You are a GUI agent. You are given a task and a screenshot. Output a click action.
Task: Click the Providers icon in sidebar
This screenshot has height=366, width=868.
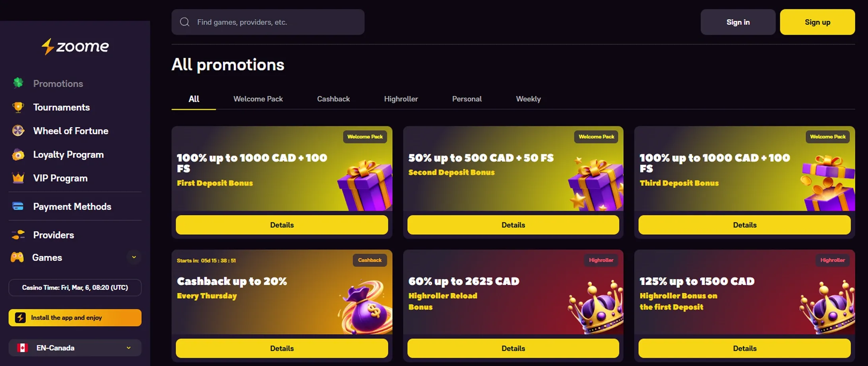[x=17, y=235]
